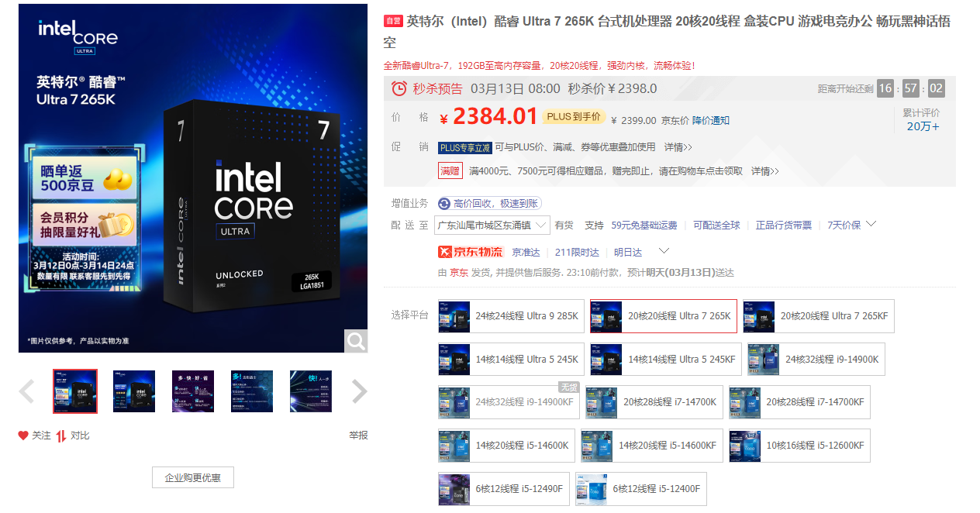Choose 20核28线程 i7-14700KF option
This screenshot has height=513, width=980.
point(799,402)
